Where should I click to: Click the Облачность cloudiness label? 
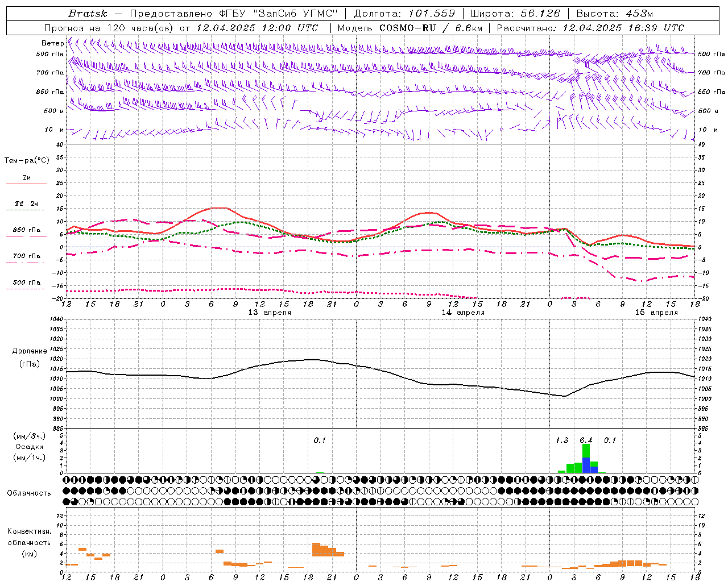(x=29, y=493)
